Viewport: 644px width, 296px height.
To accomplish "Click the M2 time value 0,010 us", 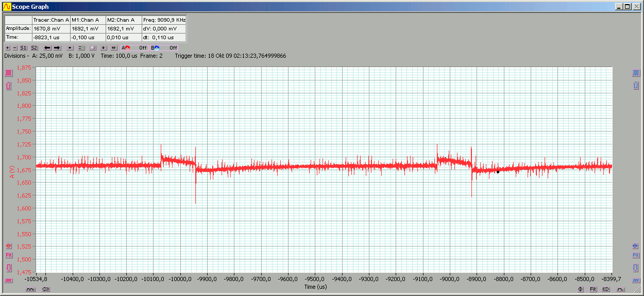I will (124, 38).
